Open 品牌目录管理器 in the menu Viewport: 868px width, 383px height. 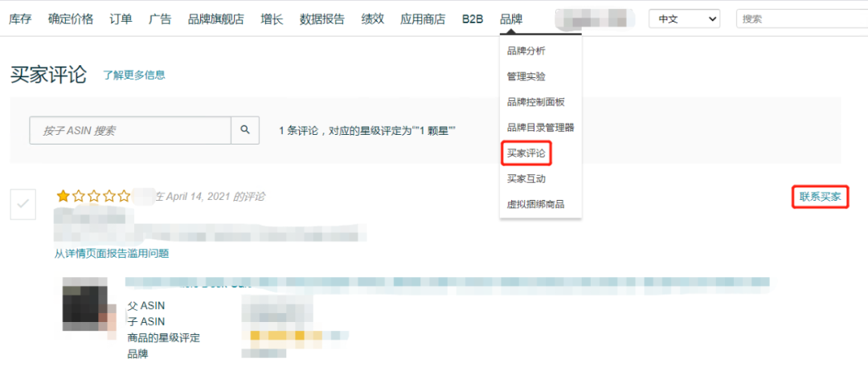tap(541, 128)
